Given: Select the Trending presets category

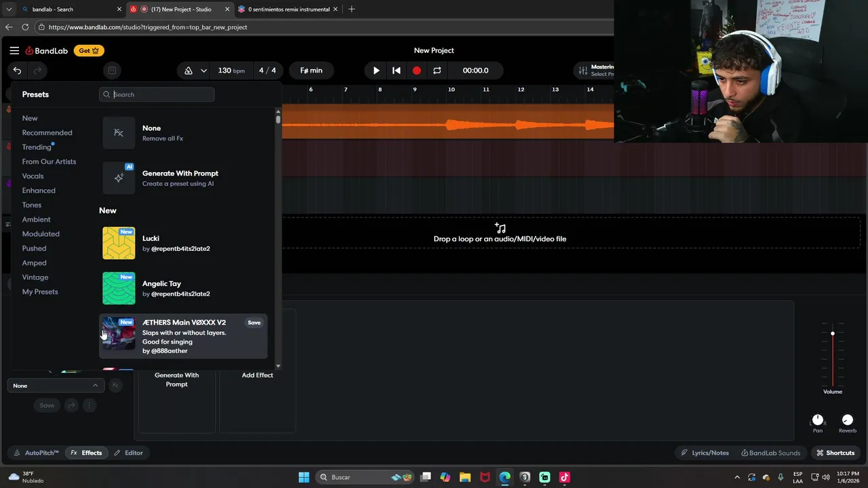Looking at the screenshot, I should tap(37, 147).
